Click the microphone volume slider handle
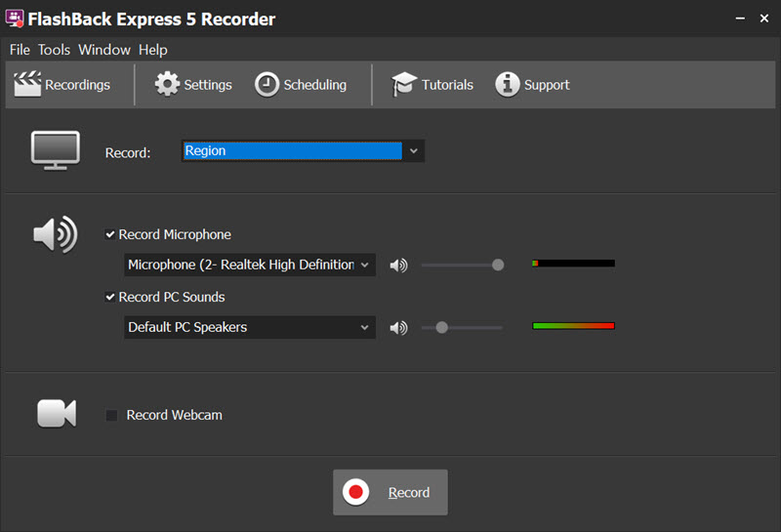The height and width of the screenshot is (532, 781). (x=498, y=265)
